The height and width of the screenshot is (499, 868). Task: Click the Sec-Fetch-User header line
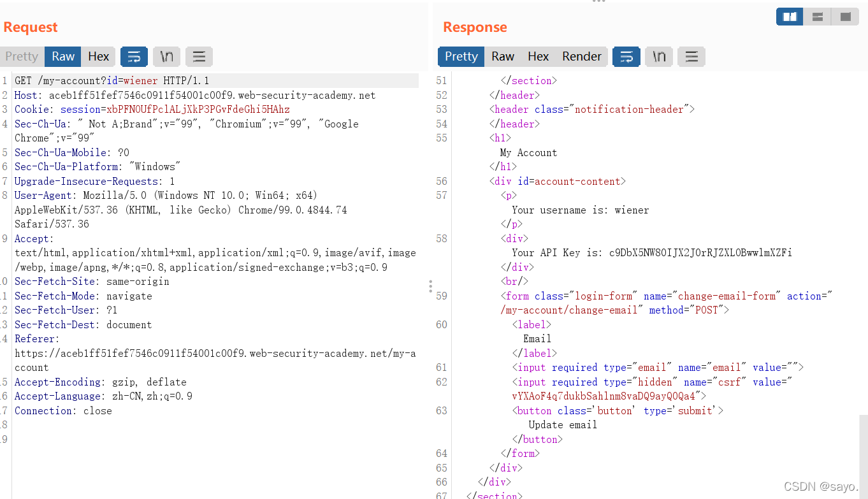pyautogui.click(x=66, y=310)
